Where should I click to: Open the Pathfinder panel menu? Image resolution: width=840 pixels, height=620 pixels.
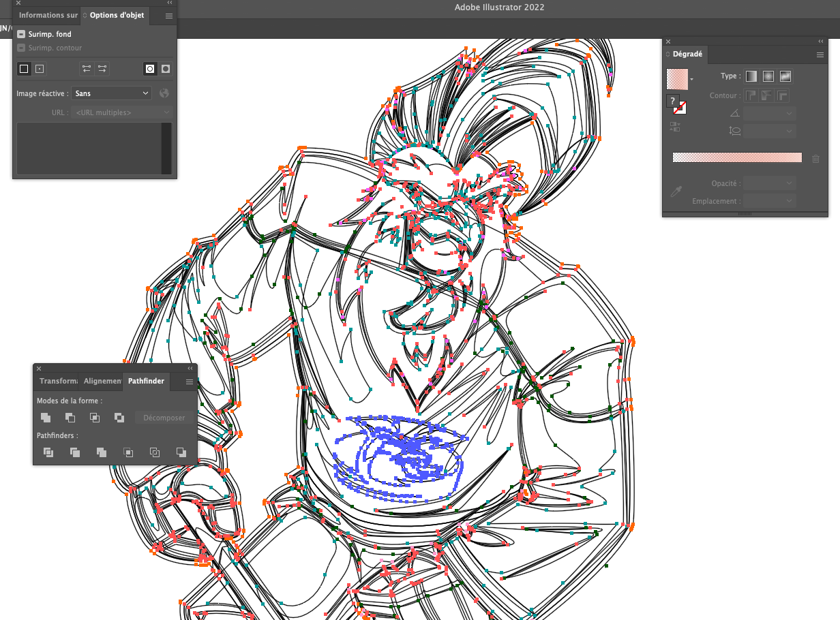pos(190,382)
